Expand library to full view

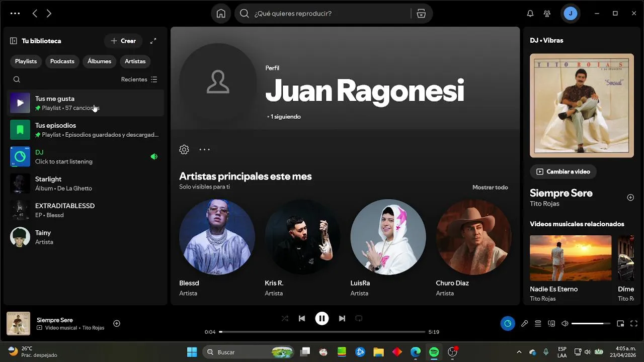tap(153, 41)
